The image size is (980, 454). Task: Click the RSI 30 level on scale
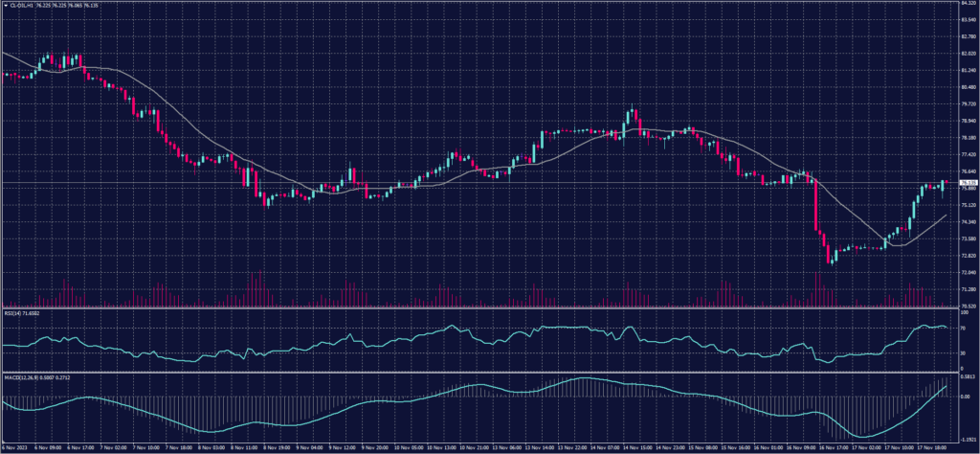pos(963,353)
